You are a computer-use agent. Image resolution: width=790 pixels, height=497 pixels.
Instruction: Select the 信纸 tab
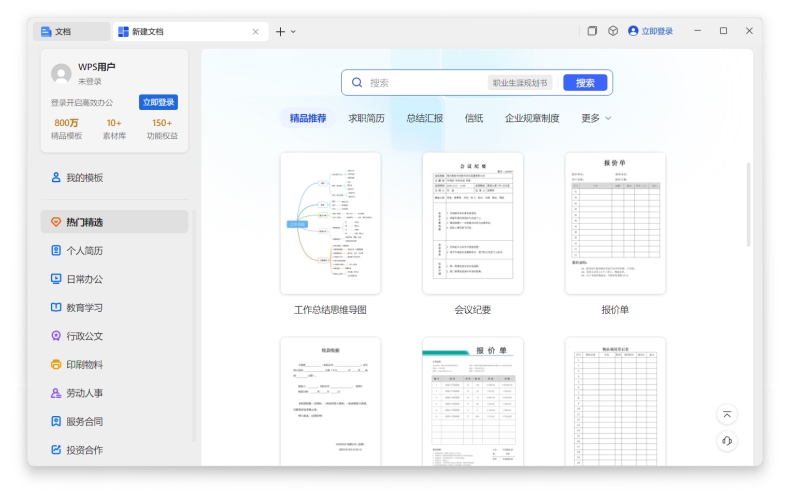[474, 118]
